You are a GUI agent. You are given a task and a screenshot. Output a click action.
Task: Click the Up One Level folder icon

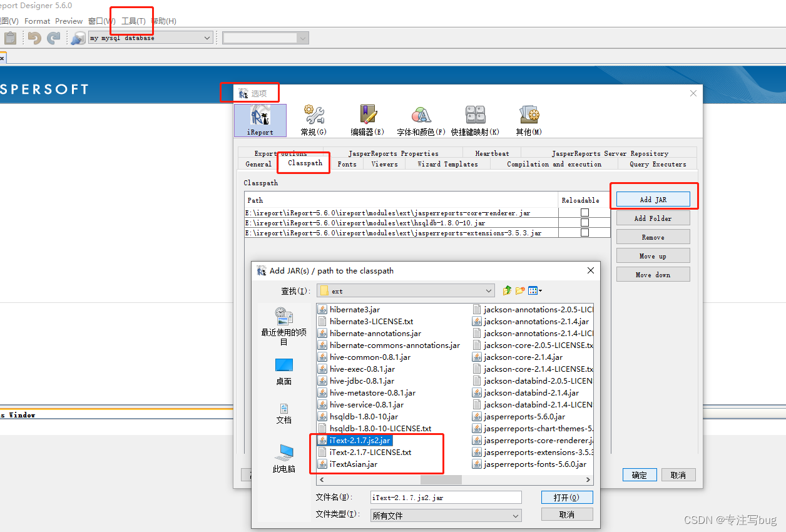pyautogui.click(x=506, y=290)
